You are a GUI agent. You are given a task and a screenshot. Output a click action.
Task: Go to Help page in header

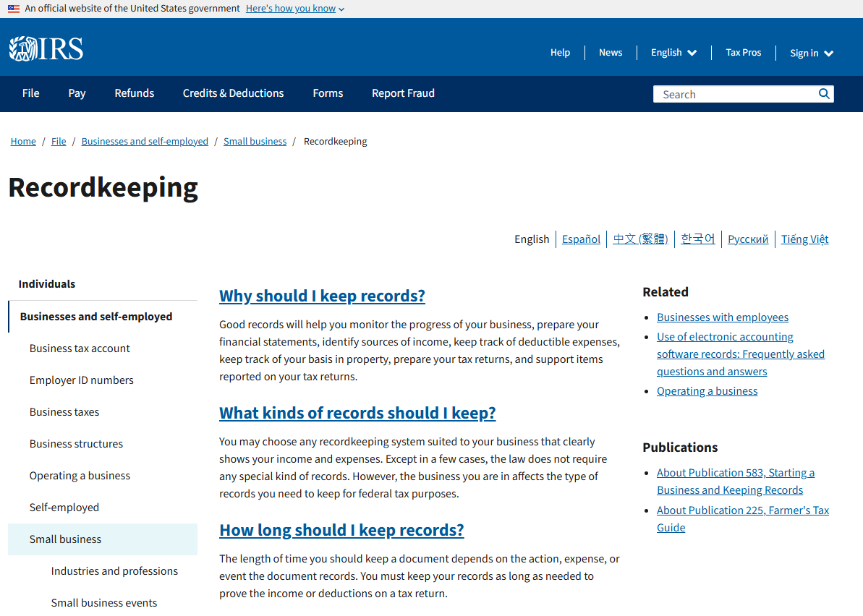pyautogui.click(x=560, y=53)
